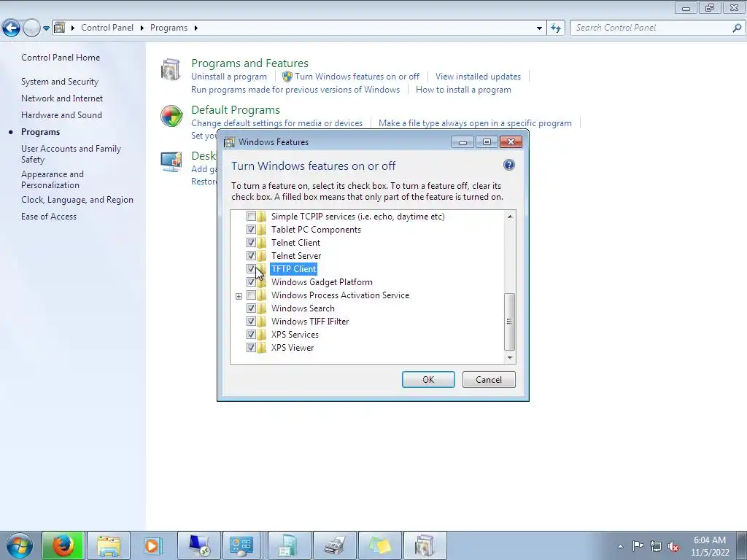Click the refresh button beside address bar
The height and width of the screenshot is (560, 747).
click(555, 28)
